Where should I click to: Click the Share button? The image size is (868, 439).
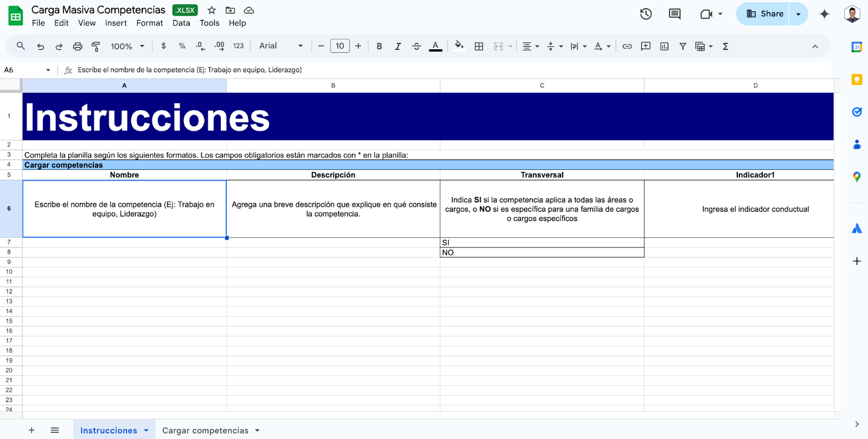(x=764, y=14)
